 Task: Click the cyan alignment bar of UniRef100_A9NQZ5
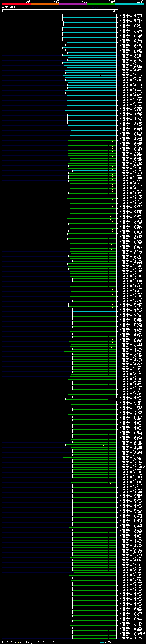pos(94,138)
